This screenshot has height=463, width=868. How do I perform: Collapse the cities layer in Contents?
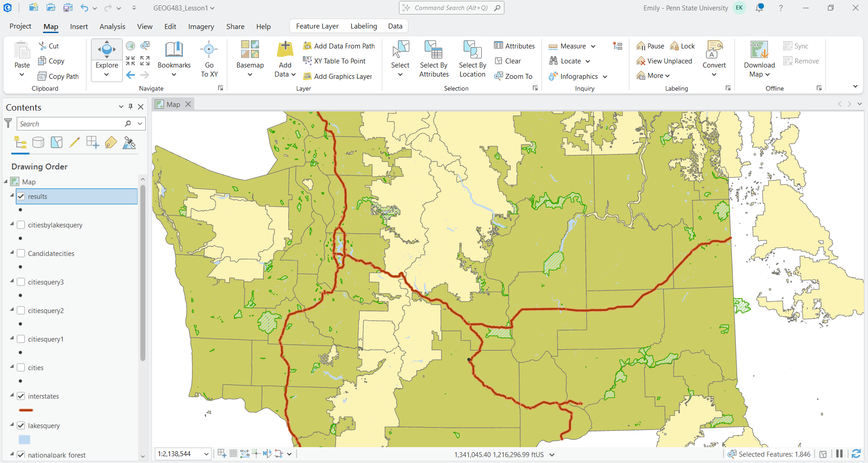click(x=12, y=367)
